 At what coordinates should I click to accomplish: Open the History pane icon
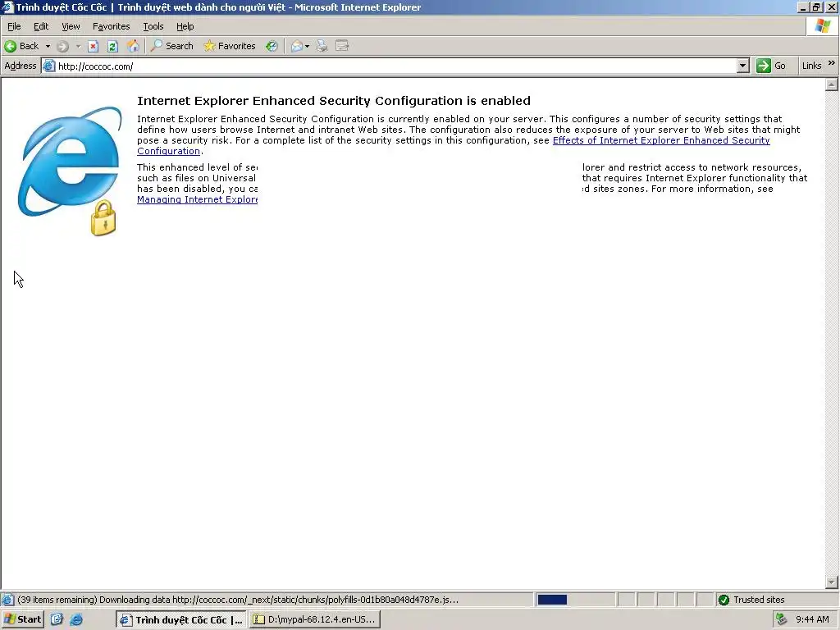pyautogui.click(x=272, y=46)
